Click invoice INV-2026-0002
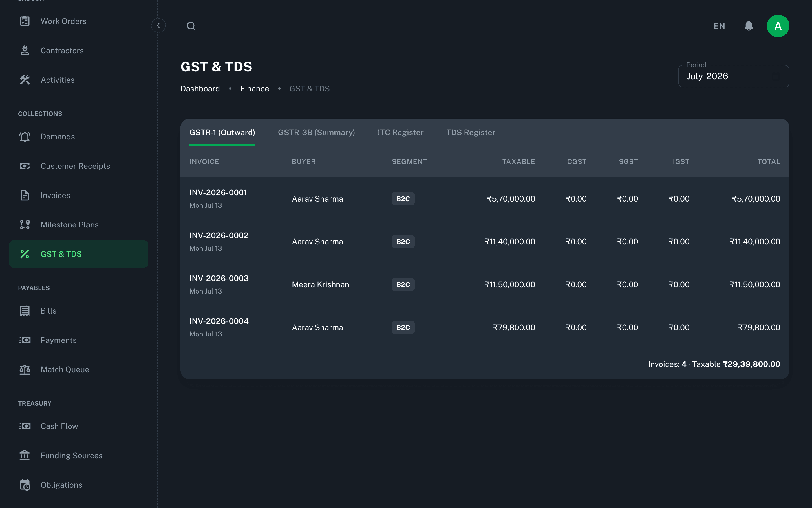The image size is (812, 508). (x=219, y=235)
